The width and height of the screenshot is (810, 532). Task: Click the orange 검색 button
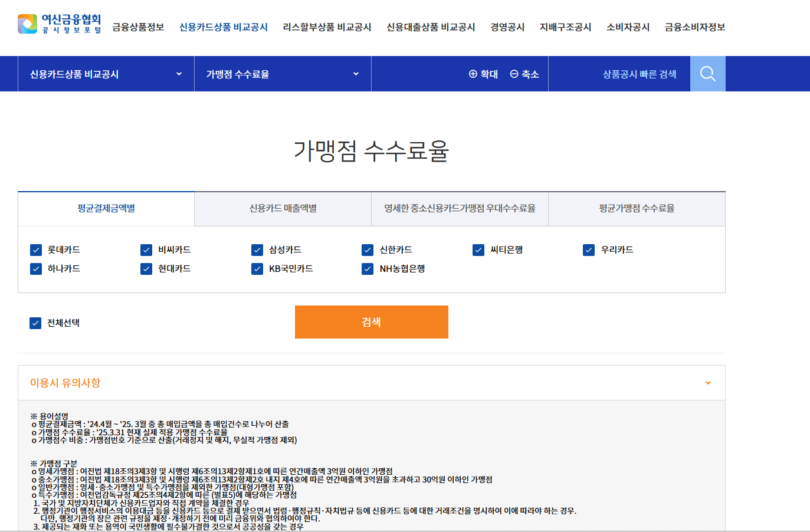pyautogui.click(x=372, y=322)
